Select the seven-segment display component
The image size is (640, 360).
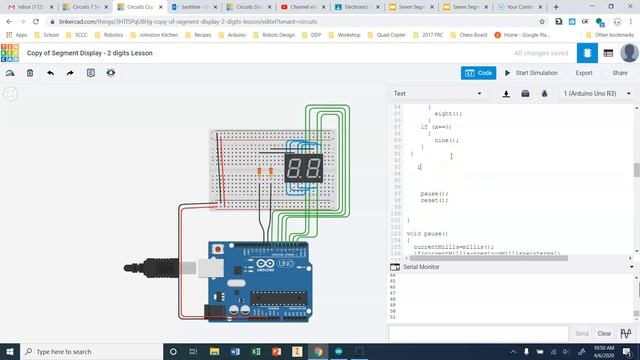pyautogui.click(x=304, y=168)
